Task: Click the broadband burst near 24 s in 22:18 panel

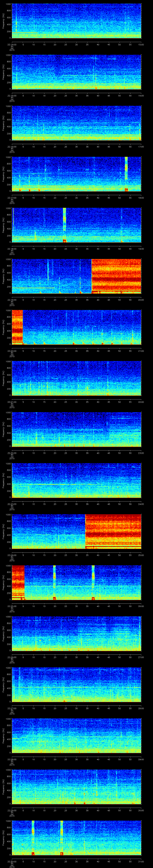Action: pos(65,225)
